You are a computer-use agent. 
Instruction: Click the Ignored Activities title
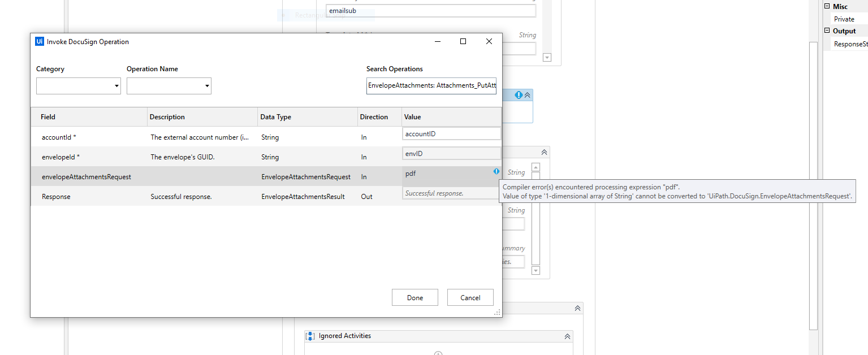pos(345,336)
